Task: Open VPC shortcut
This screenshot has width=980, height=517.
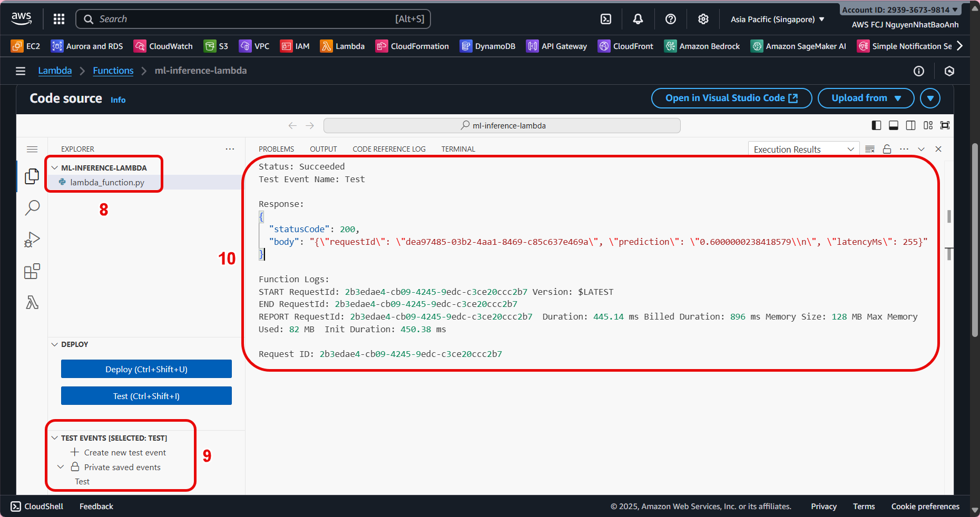Action: pos(254,46)
